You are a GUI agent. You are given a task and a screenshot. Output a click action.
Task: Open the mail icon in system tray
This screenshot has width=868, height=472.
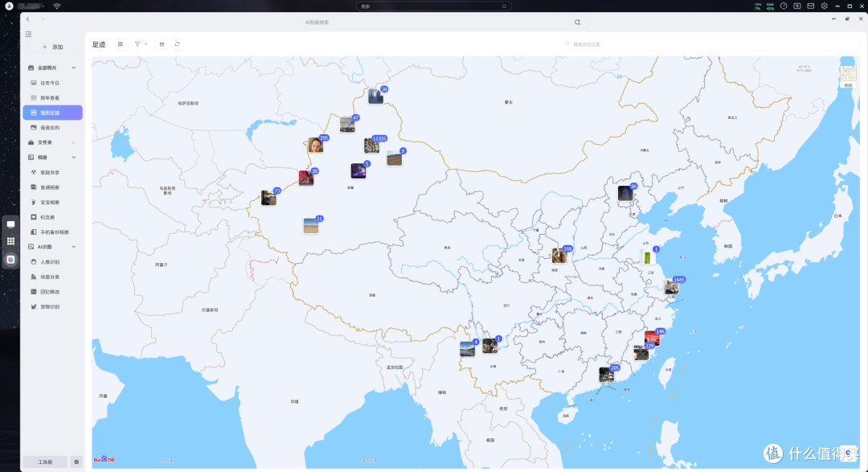pyautogui.click(x=810, y=6)
